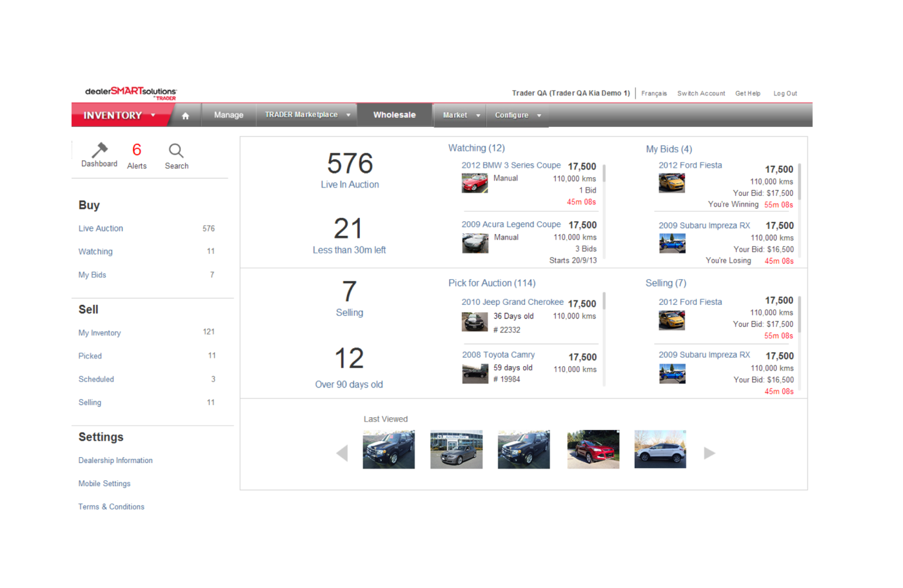Open 2009 Subaru Impreza RX in Selling

click(x=704, y=355)
